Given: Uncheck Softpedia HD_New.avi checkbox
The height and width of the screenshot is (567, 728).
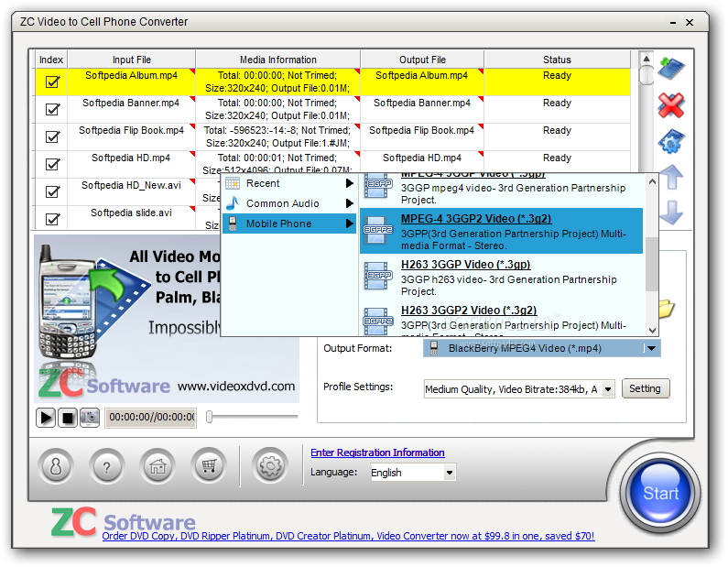Looking at the screenshot, I should tap(52, 191).
